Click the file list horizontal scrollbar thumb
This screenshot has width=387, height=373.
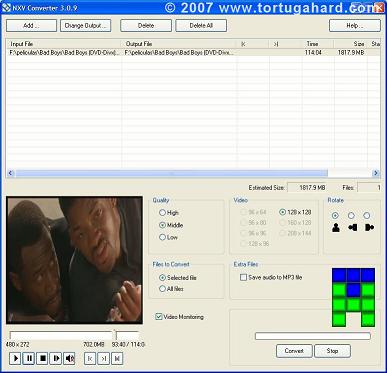[172, 173]
